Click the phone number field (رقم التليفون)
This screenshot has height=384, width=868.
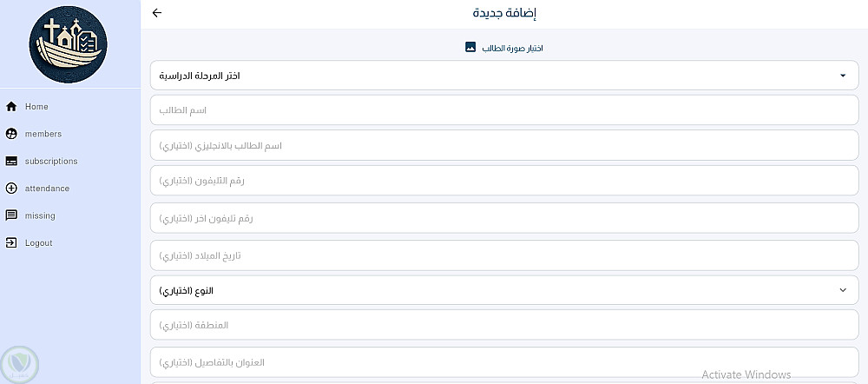tap(503, 181)
